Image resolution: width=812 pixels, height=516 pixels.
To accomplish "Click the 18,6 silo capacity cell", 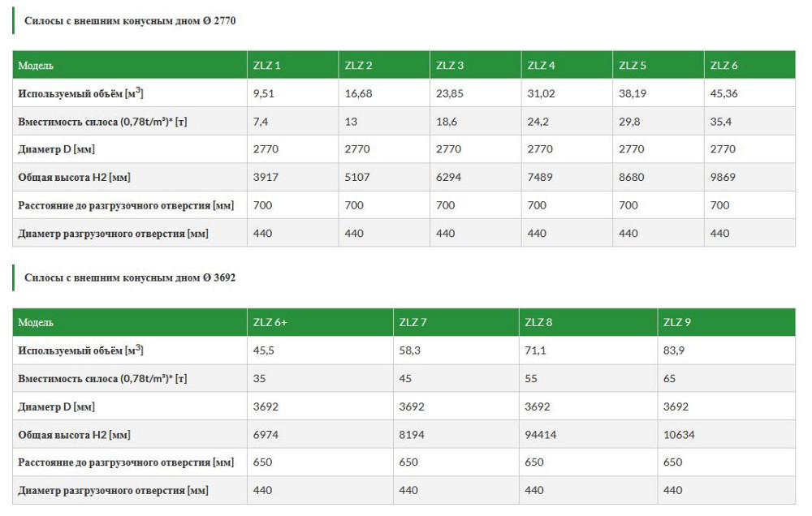I will (x=447, y=122).
